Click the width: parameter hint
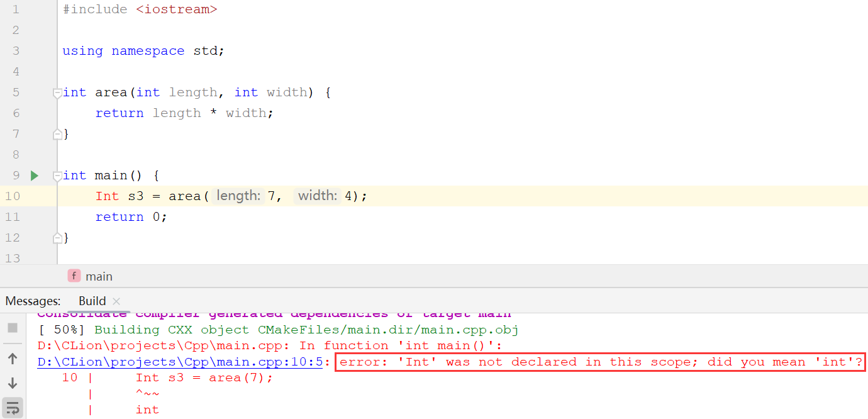The image size is (868, 419). (x=318, y=196)
